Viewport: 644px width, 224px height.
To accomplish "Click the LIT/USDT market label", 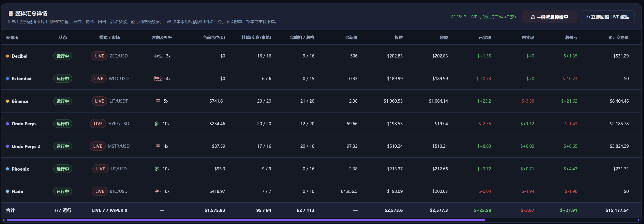I will click(x=119, y=101).
